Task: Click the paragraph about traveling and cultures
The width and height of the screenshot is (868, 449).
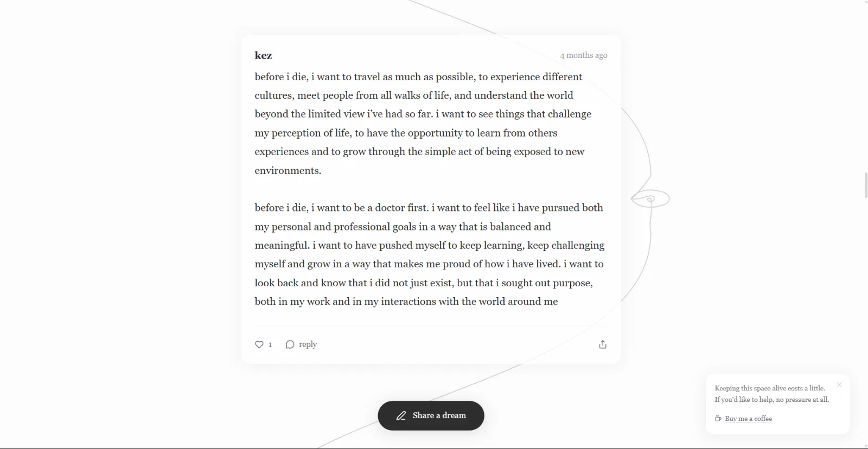Action: coord(423,124)
